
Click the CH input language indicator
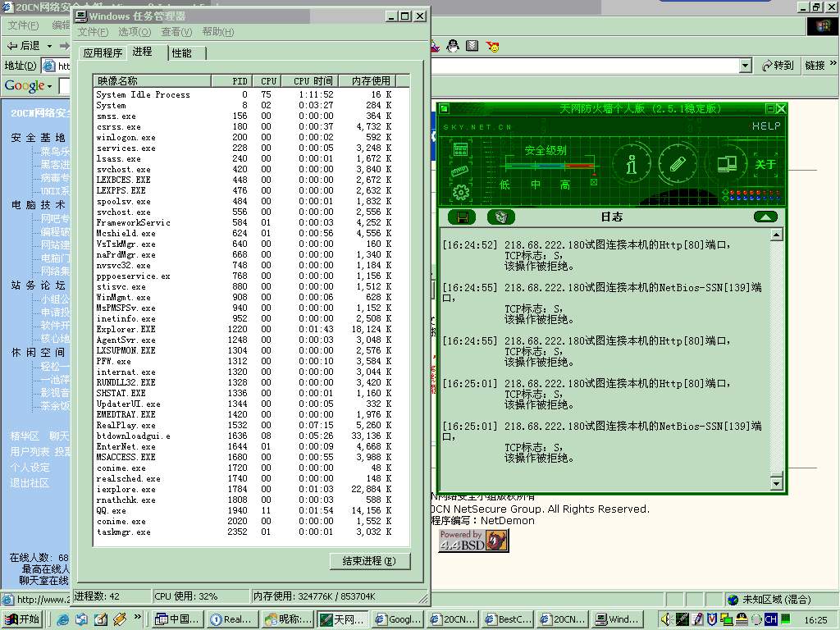pyautogui.click(x=770, y=619)
